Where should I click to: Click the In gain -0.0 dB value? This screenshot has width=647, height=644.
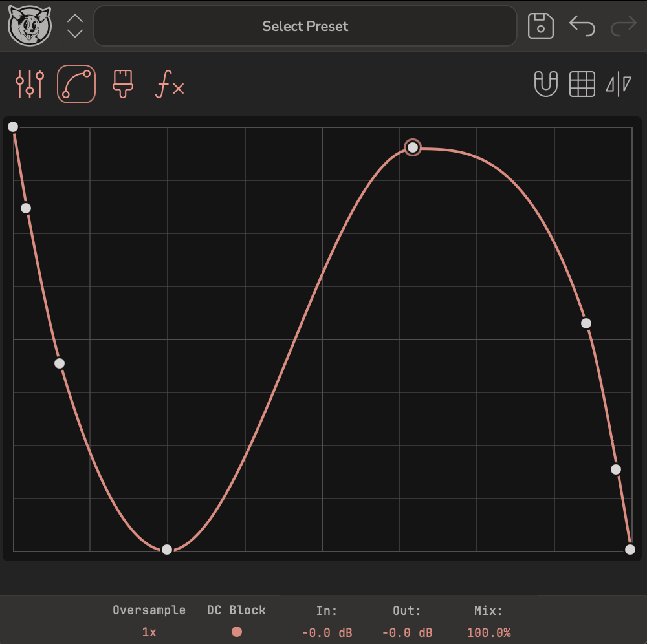[327, 632]
